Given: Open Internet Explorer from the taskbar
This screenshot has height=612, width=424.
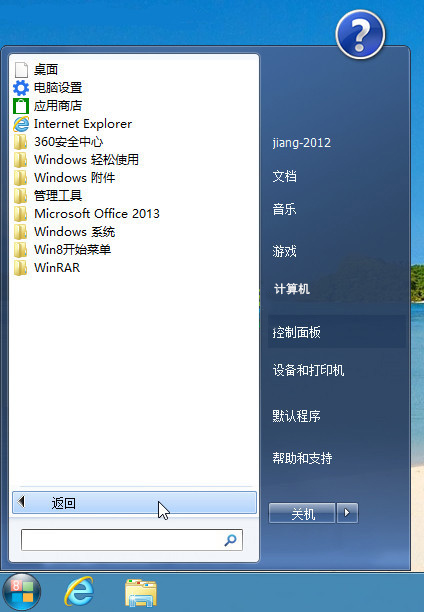Looking at the screenshot, I should [79, 591].
